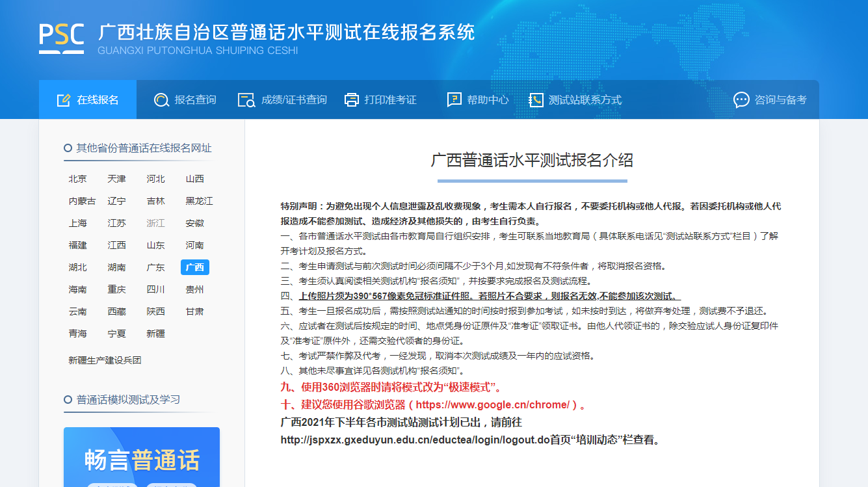The width and height of the screenshot is (868, 487).
Task: Choose 黑龙江 from the province list
Action: [x=199, y=201]
